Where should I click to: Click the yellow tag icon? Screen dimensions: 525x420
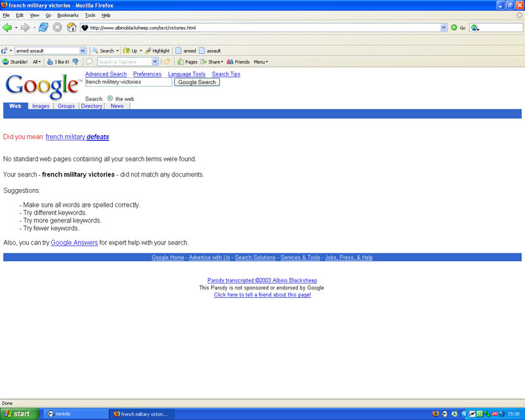pyautogui.click(x=167, y=62)
